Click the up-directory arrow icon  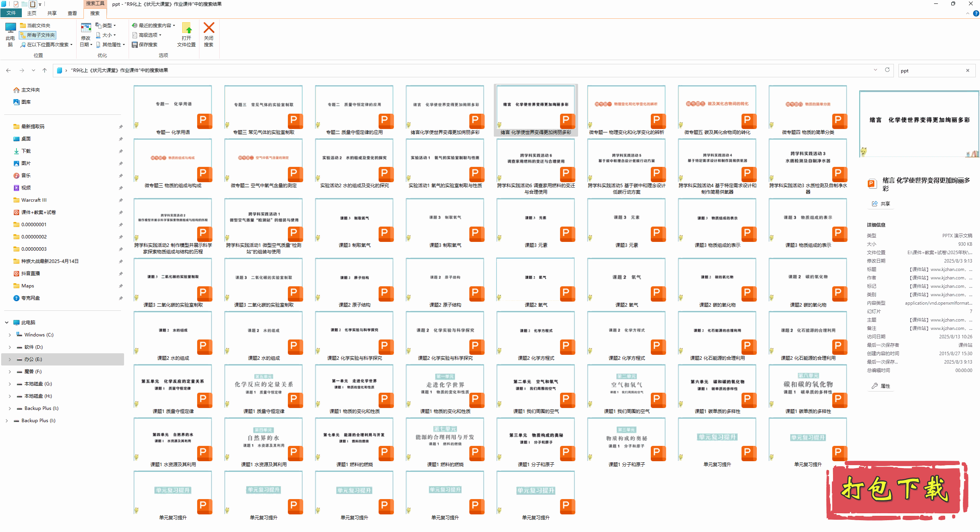coord(45,70)
